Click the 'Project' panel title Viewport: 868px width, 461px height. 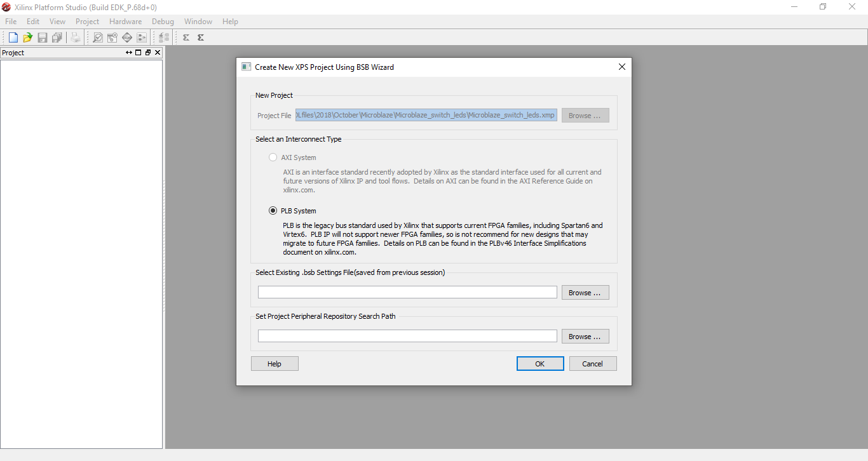(13, 53)
